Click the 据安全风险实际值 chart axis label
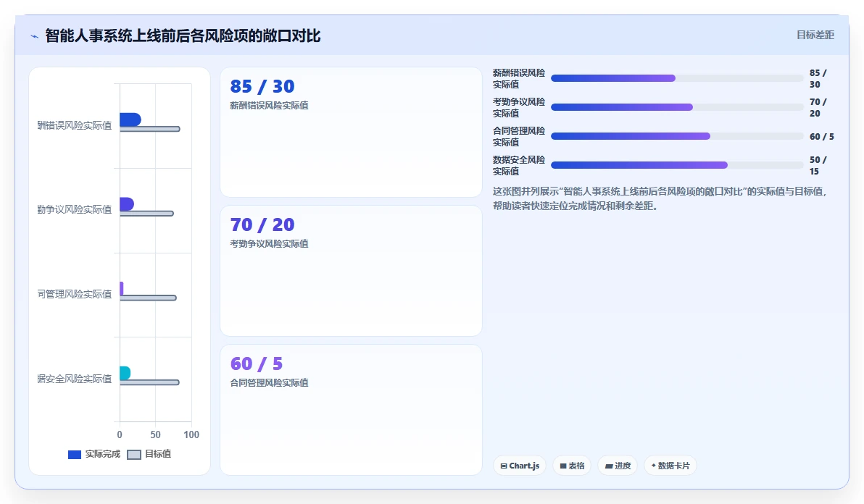 (x=75, y=379)
